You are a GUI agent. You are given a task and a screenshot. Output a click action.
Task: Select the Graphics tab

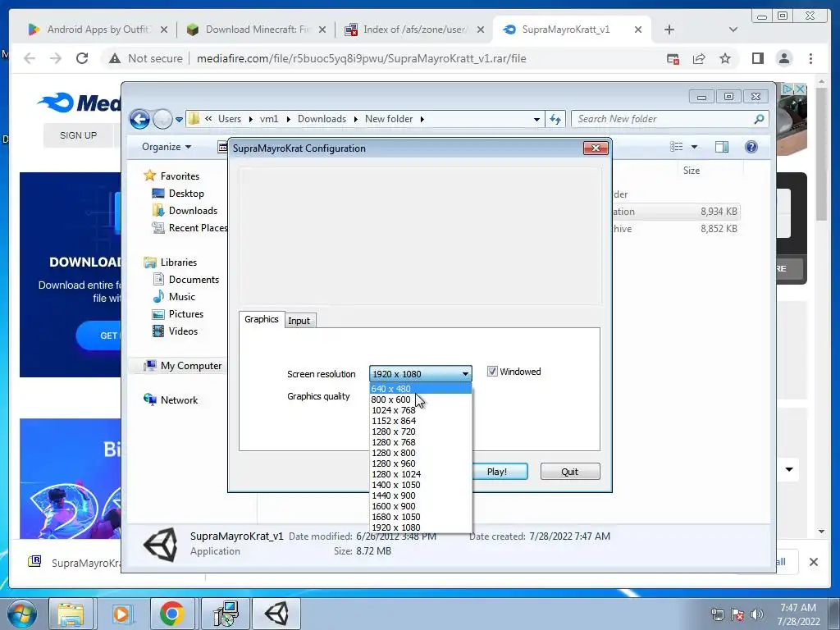[x=262, y=319]
